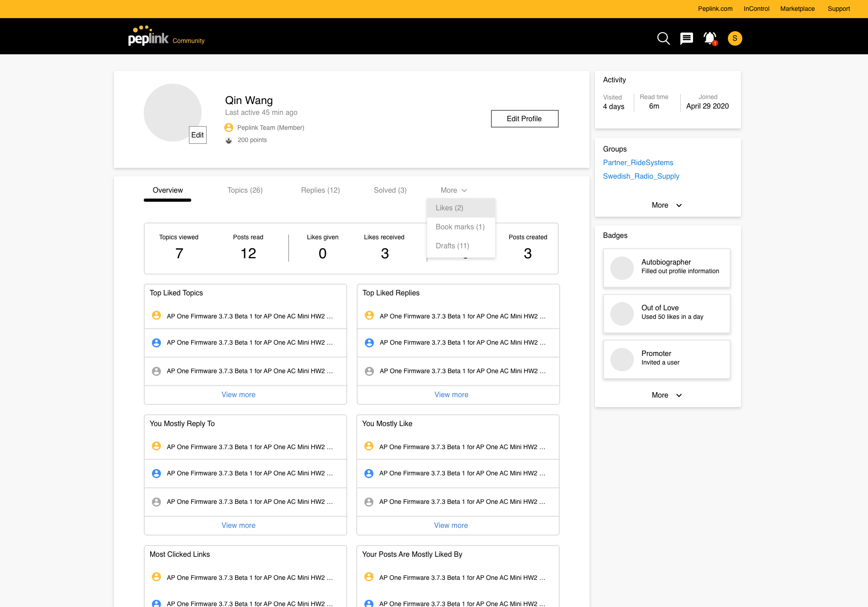Expand More under Groups

666,205
